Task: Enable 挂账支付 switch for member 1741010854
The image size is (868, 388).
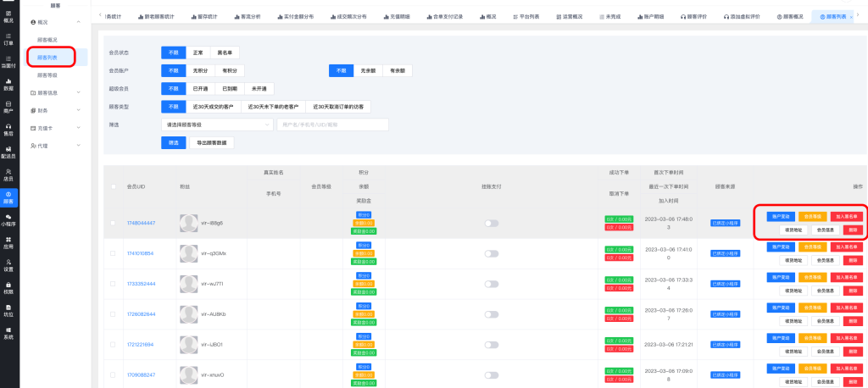Action: (491, 253)
